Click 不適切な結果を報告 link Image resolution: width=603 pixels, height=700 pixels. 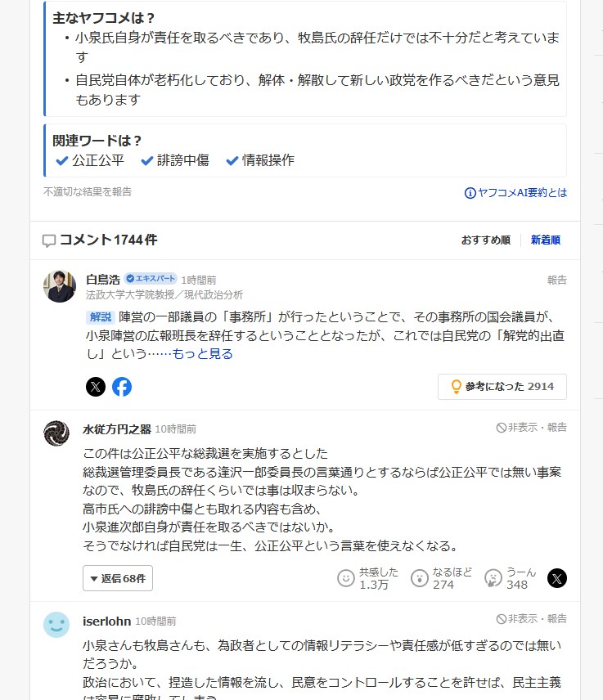(88, 191)
